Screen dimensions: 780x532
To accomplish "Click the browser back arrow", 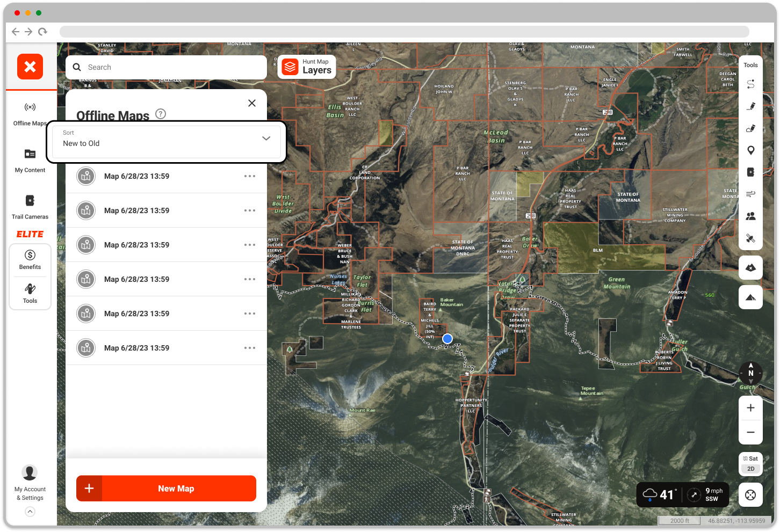I will pos(16,32).
